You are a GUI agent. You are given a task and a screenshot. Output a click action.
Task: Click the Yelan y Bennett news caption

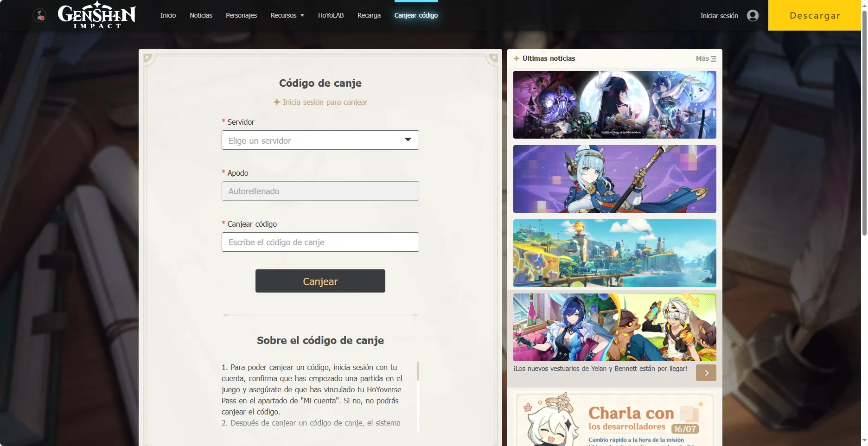pos(600,369)
